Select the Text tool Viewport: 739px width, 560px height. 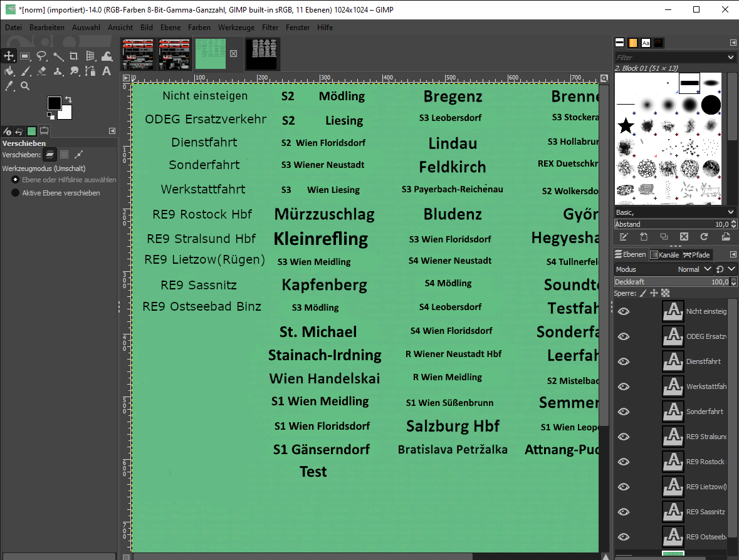(x=107, y=71)
